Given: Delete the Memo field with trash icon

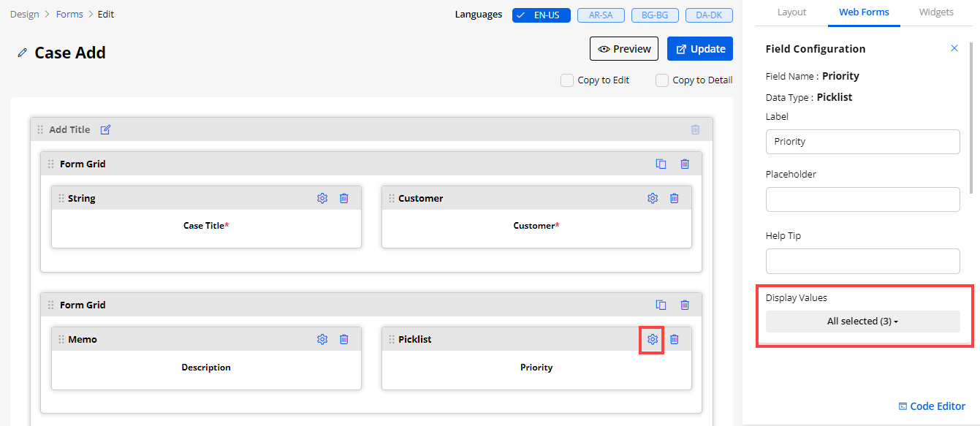Looking at the screenshot, I should pyautogui.click(x=344, y=339).
